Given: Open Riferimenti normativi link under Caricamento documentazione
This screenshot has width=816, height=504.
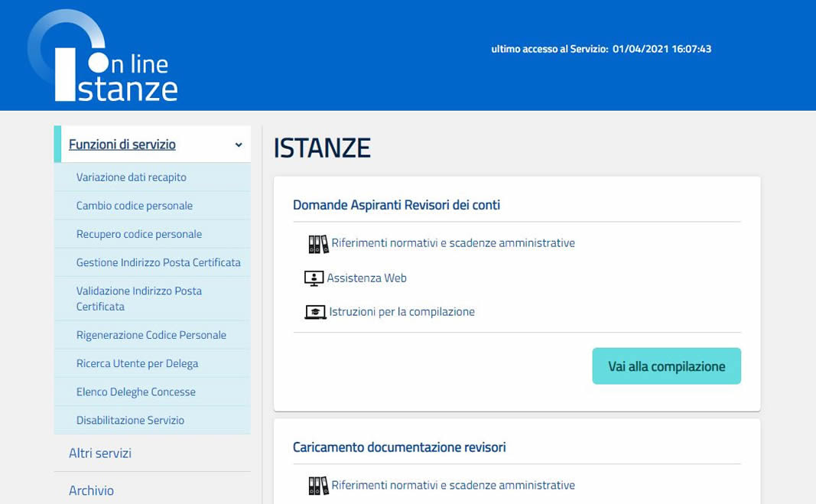Looking at the screenshot, I should click(x=453, y=485).
